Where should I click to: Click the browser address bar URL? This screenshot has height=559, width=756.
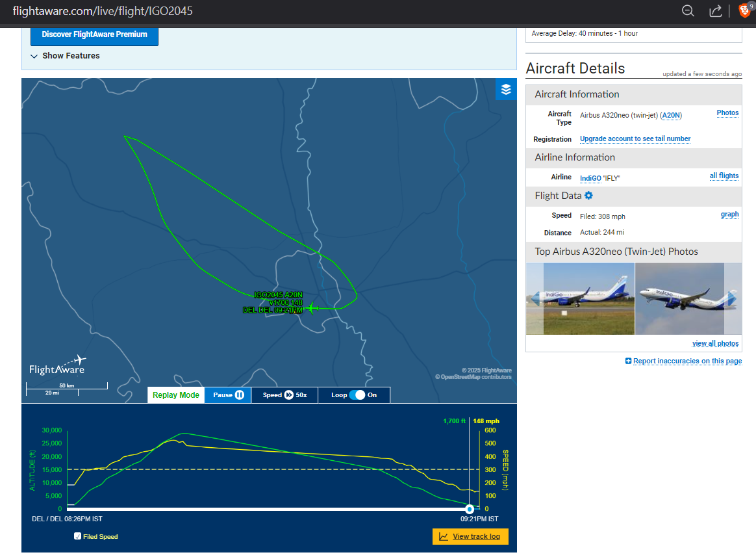pyautogui.click(x=103, y=11)
